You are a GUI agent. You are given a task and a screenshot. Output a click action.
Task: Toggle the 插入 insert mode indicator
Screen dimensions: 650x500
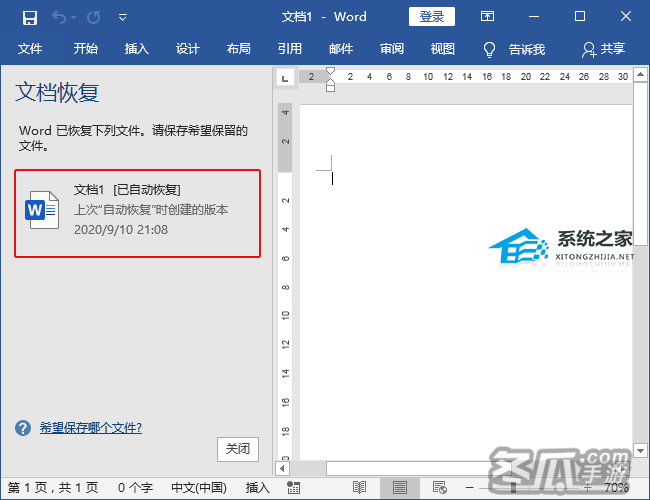tap(257, 488)
